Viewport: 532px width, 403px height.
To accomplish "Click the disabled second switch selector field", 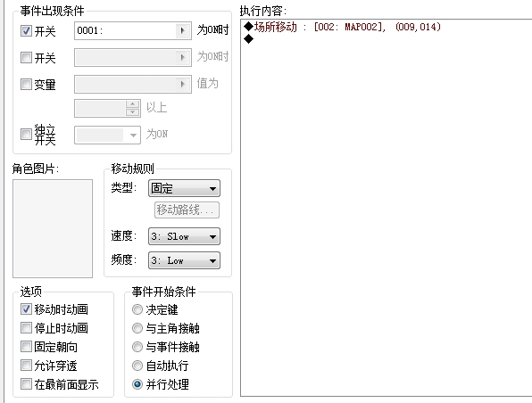I will 133,57.
